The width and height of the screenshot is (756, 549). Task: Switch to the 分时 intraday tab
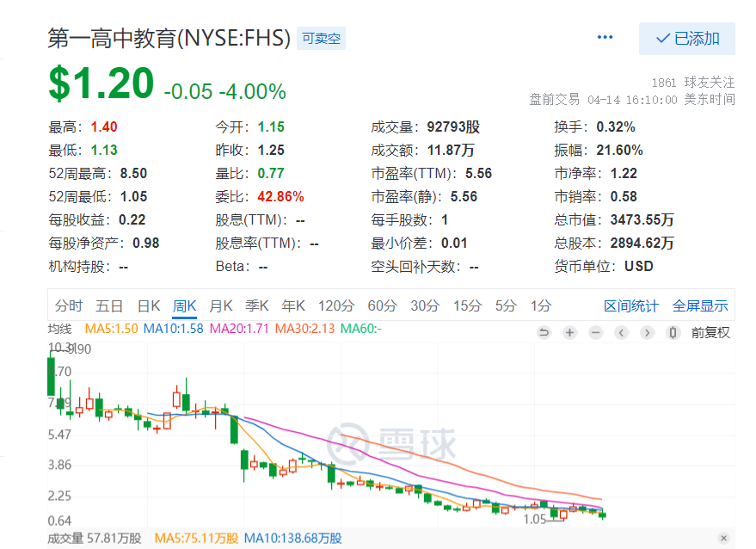click(x=69, y=305)
